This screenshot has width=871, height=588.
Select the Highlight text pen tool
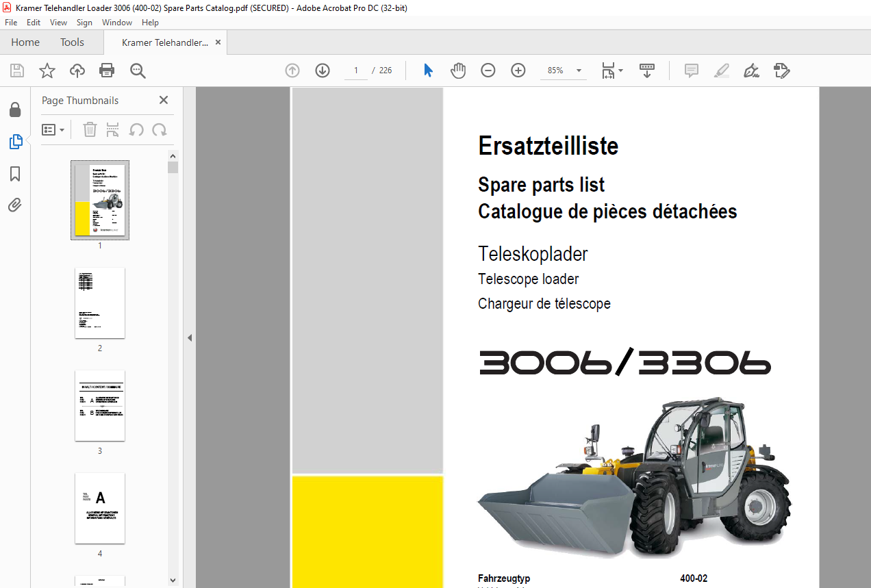[721, 71]
